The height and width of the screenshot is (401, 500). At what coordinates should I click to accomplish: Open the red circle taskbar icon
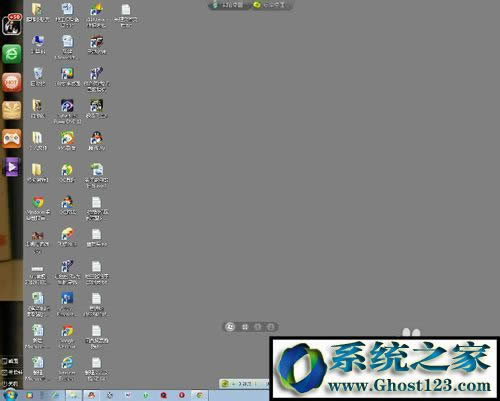pyautogui.click(x=182, y=396)
